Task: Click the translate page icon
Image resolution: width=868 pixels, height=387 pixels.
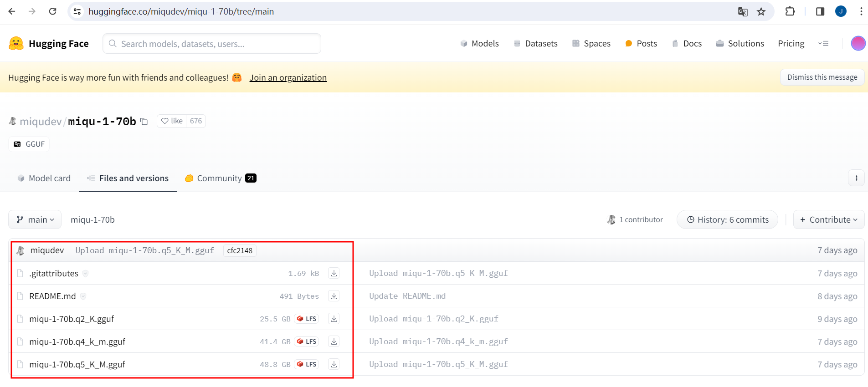Action: [743, 11]
